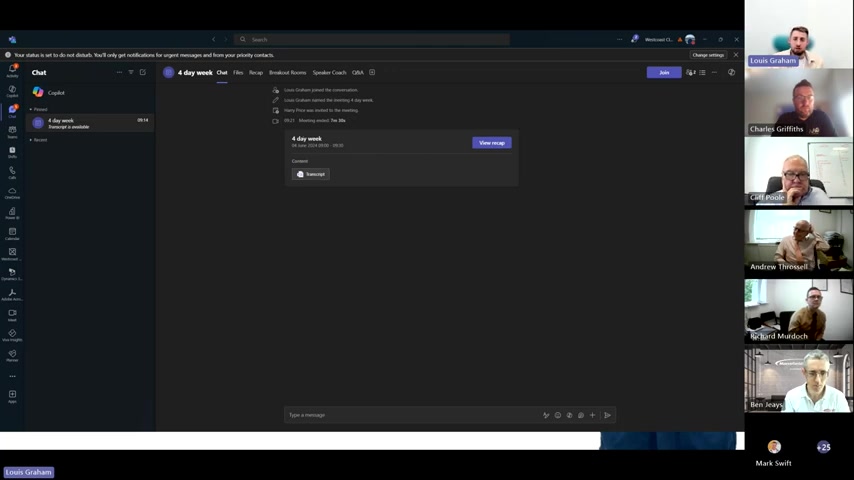Screen dimensions: 854x480
Task: Open the Westcoast app in the sidebar
Action: [x=12, y=254]
